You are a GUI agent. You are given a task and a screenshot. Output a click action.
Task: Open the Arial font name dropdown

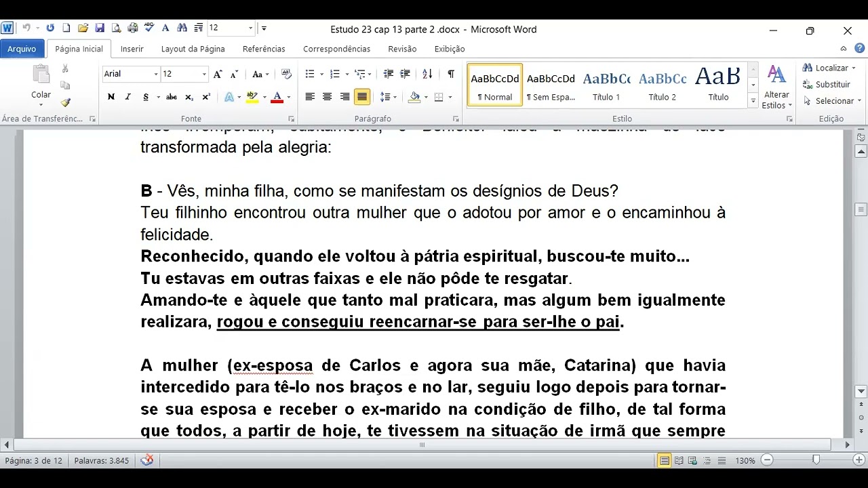(x=156, y=75)
